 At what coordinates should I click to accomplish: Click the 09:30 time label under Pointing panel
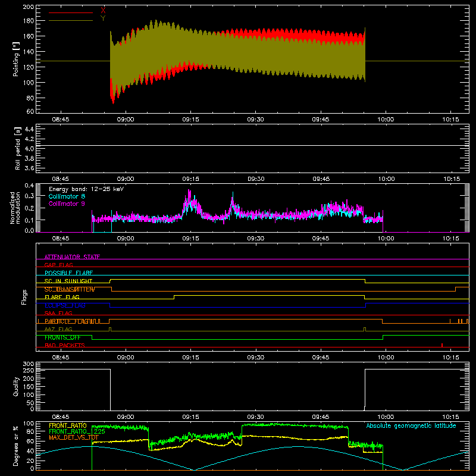click(256, 120)
